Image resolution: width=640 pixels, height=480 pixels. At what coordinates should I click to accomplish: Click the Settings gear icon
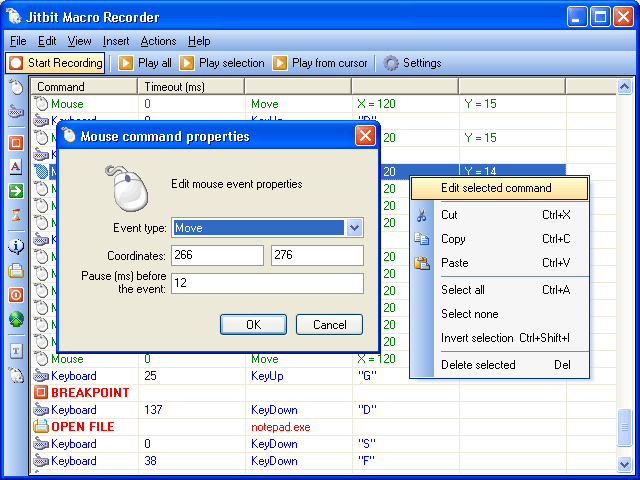(391, 63)
